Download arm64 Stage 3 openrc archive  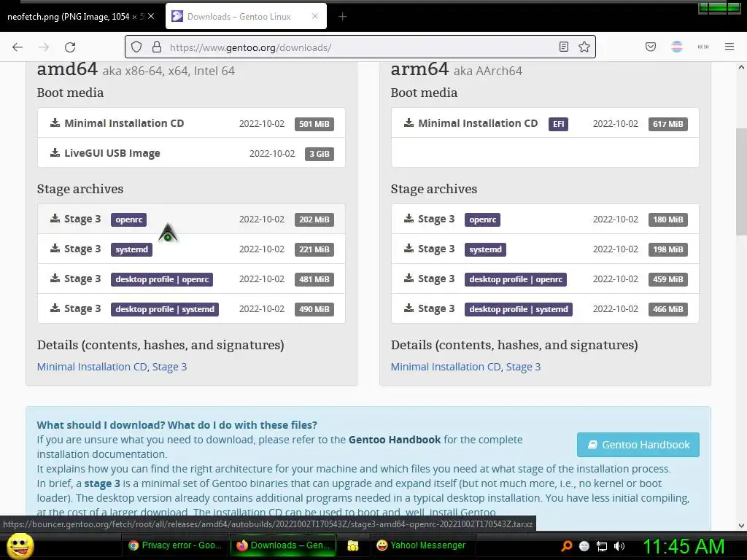coord(545,219)
